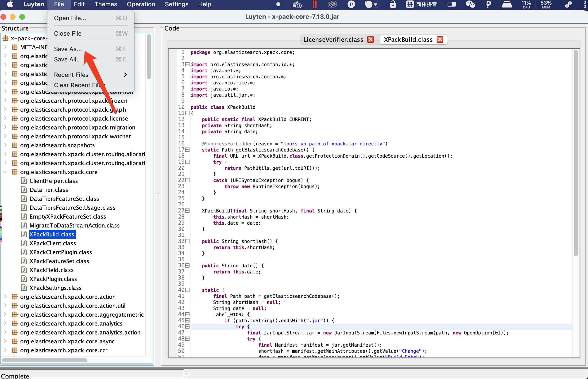Viewport: 588px width, 379px height.
Task: Click the red pause bars menu bar icon
Action: tap(315, 4)
